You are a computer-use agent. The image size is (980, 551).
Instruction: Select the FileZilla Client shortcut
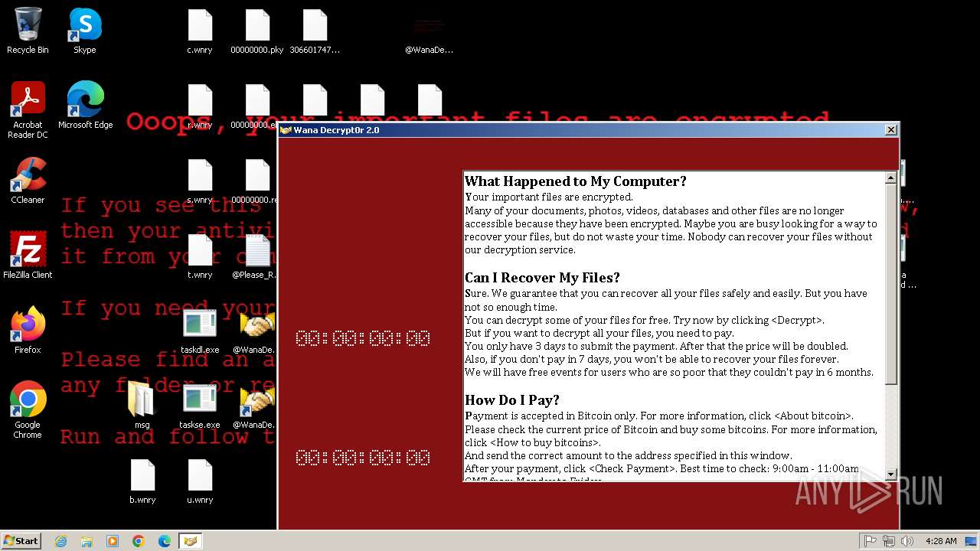point(28,256)
